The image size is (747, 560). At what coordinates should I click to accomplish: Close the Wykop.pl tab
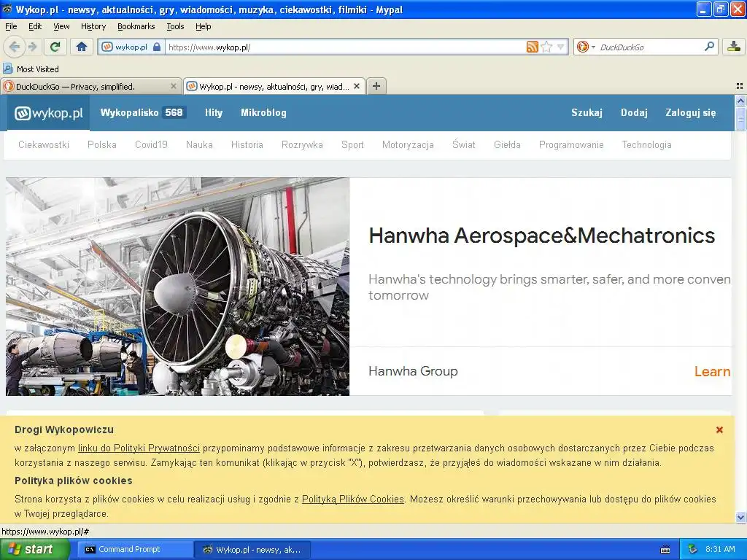tap(356, 86)
